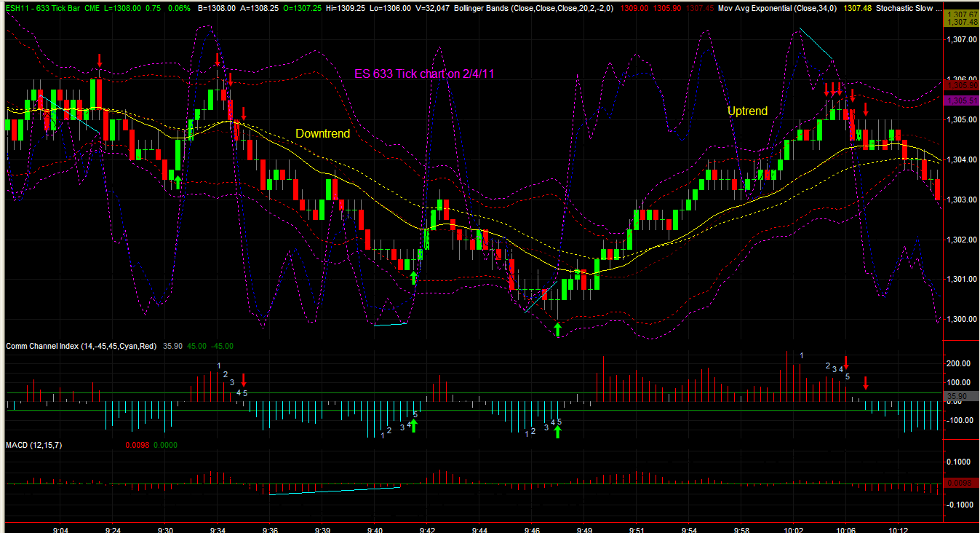Click the 9:42 time axis label

point(428,531)
